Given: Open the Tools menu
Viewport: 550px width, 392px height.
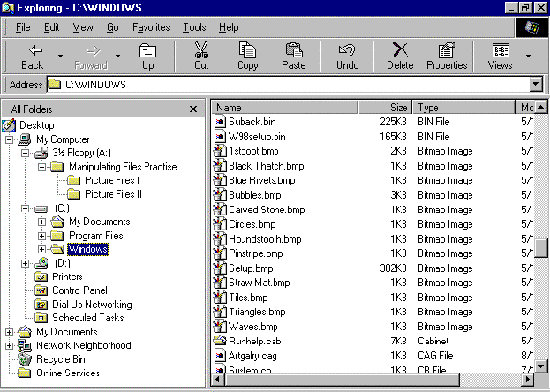Looking at the screenshot, I should pyautogui.click(x=194, y=27).
